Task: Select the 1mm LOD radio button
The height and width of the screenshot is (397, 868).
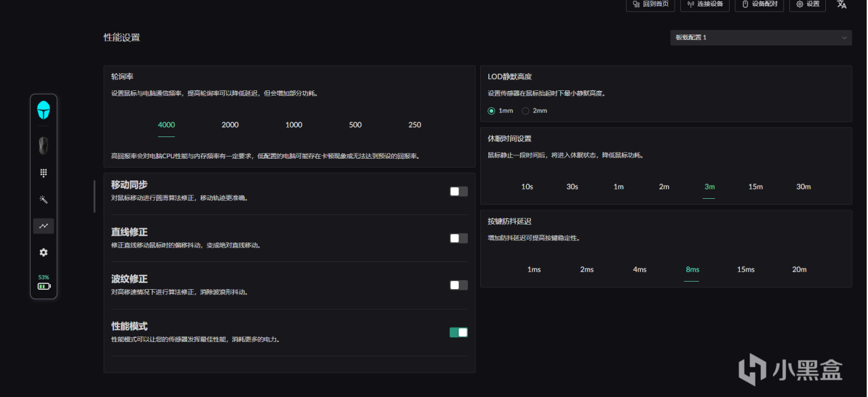Action: pyautogui.click(x=492, y=111)
